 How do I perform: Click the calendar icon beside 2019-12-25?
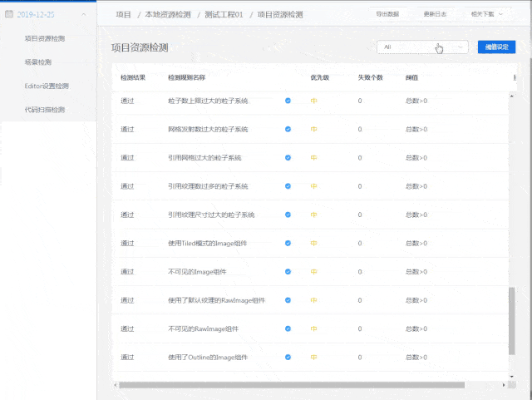[x=9, y=14]
